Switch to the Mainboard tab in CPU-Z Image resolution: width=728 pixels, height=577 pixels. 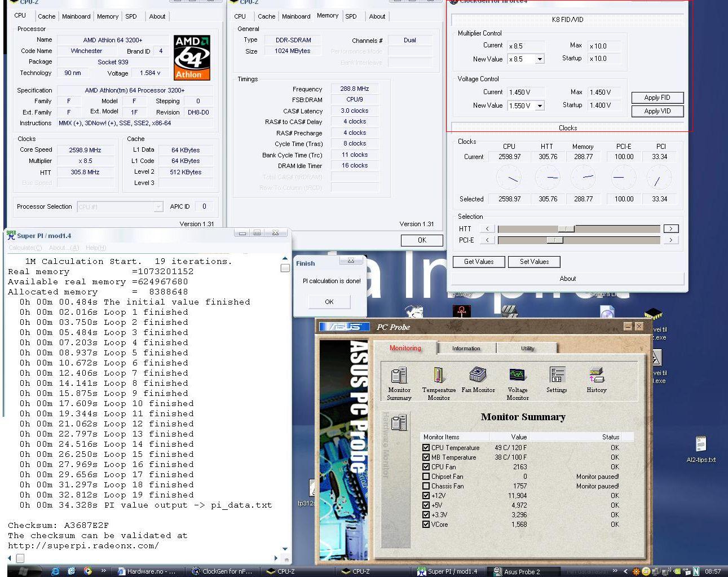[x=76, y=16]
